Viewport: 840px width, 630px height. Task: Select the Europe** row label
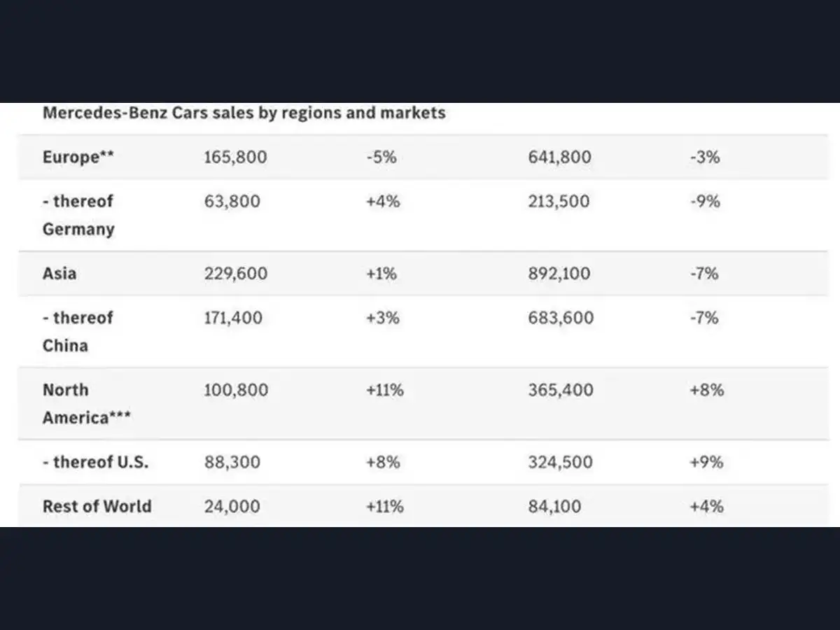78,157
